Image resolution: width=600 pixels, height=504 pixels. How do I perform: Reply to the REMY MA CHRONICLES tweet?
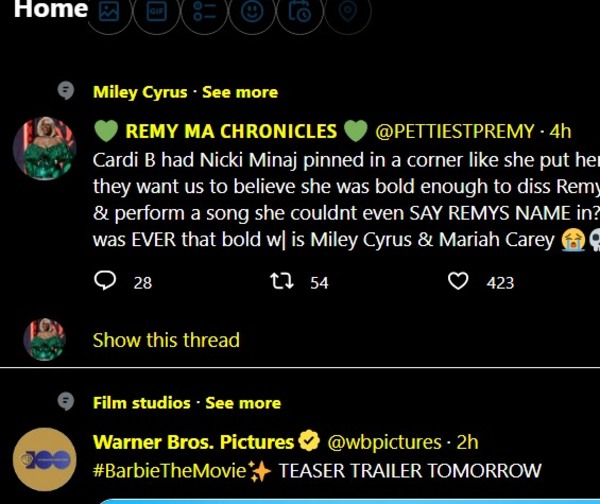pyautogui.click(x=106, y=282)
